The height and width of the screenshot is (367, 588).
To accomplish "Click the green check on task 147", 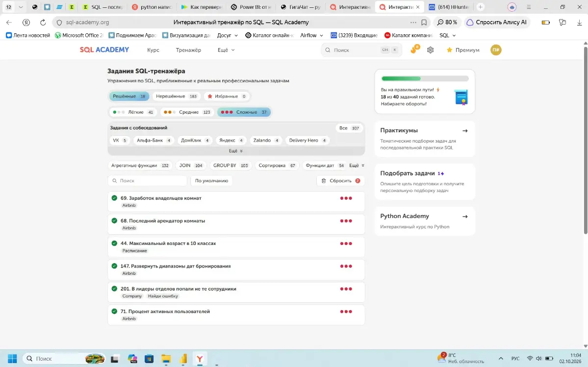I will tap(114, 266).
